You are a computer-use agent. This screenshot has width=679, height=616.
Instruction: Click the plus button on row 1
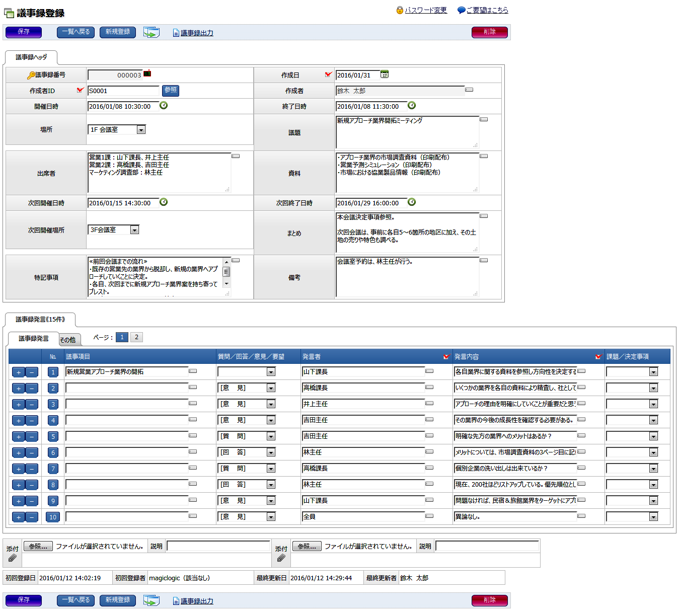coord(19,372)
